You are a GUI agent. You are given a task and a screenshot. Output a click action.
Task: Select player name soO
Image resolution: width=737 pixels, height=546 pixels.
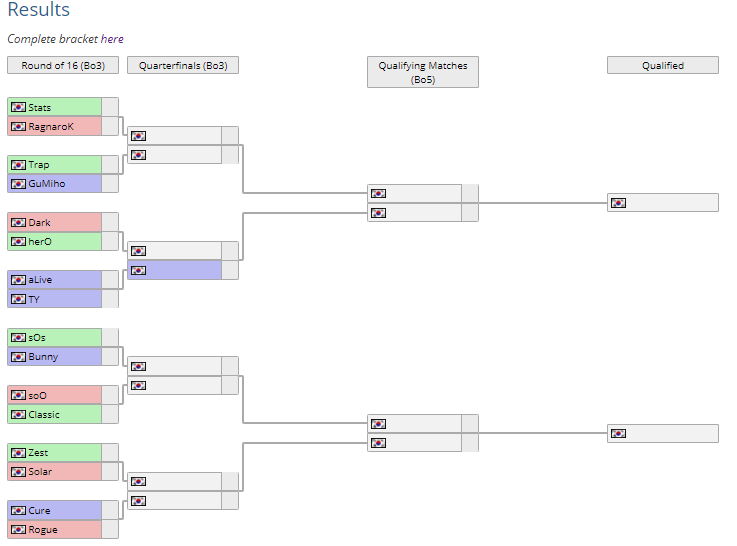pos(37,395)
